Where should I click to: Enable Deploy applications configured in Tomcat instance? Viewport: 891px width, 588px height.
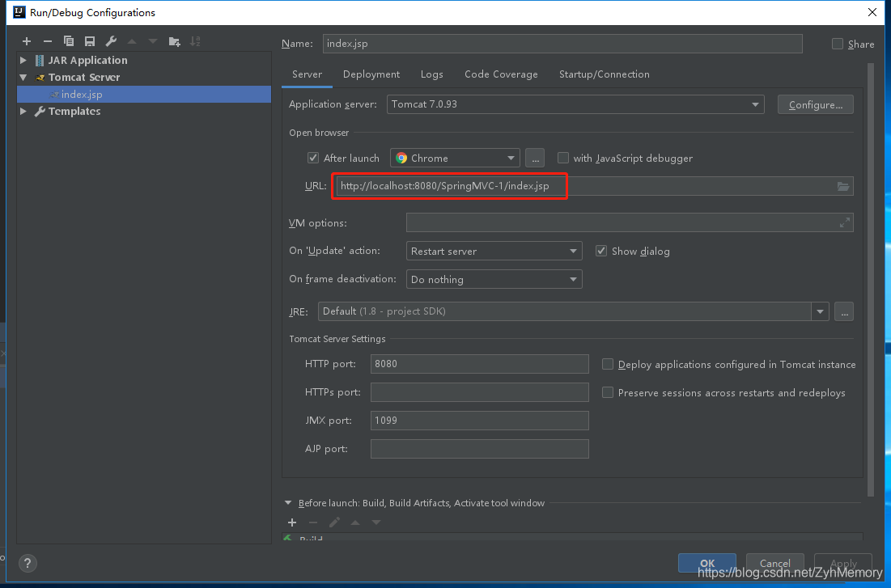tap(608, 364)
